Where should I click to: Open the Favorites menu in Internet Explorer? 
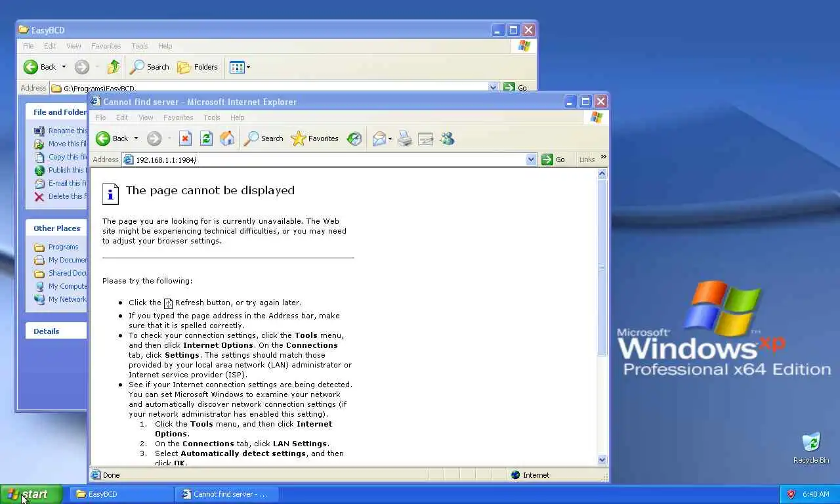coord(178,117)
